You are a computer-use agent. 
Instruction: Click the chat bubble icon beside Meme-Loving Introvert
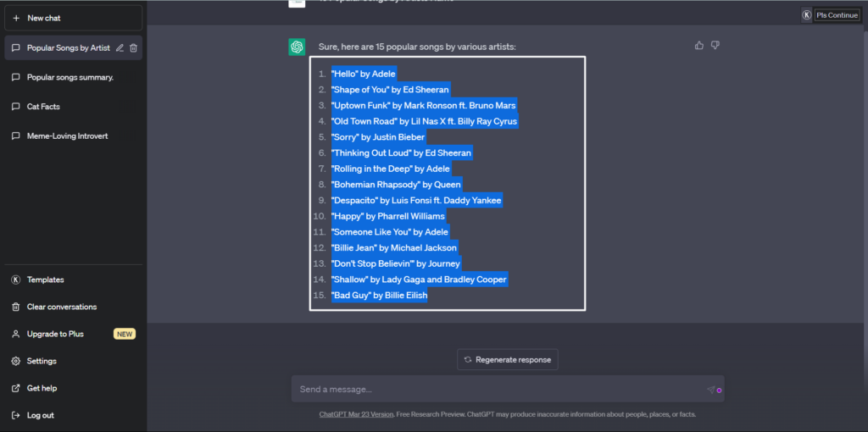point(16,136)
